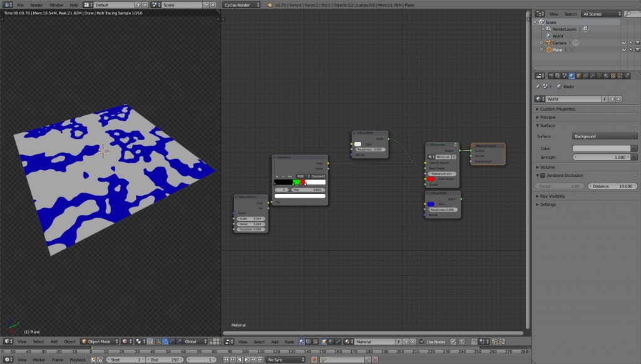
Task: Toggle Plane visibility eye in the Outliner
Action: (x=623, y=49)
